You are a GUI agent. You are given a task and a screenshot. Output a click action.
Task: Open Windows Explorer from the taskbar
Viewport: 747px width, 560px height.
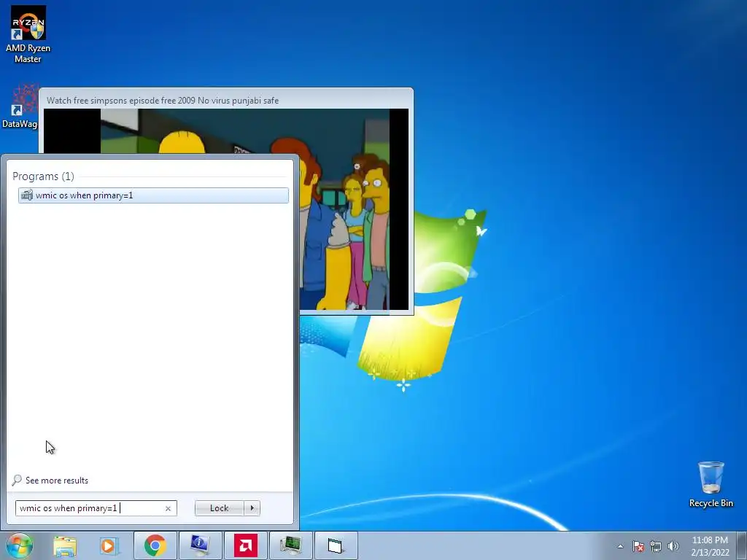tap(65, 545)
